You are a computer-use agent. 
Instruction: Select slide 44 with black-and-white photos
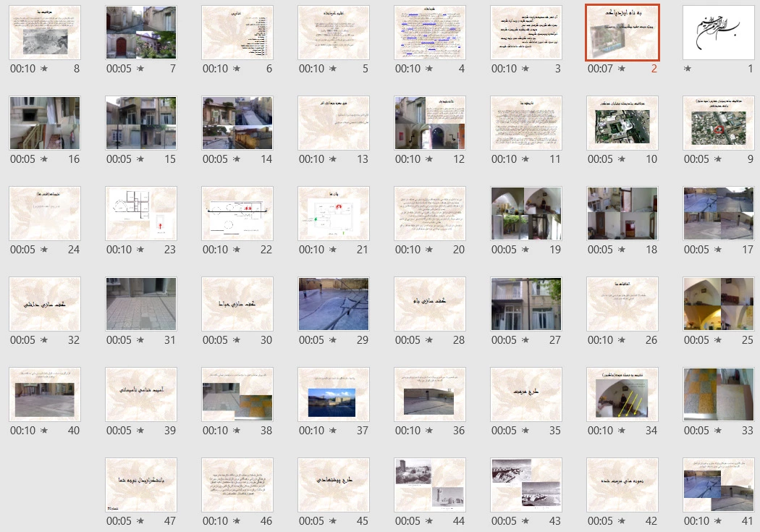(430, 486)
